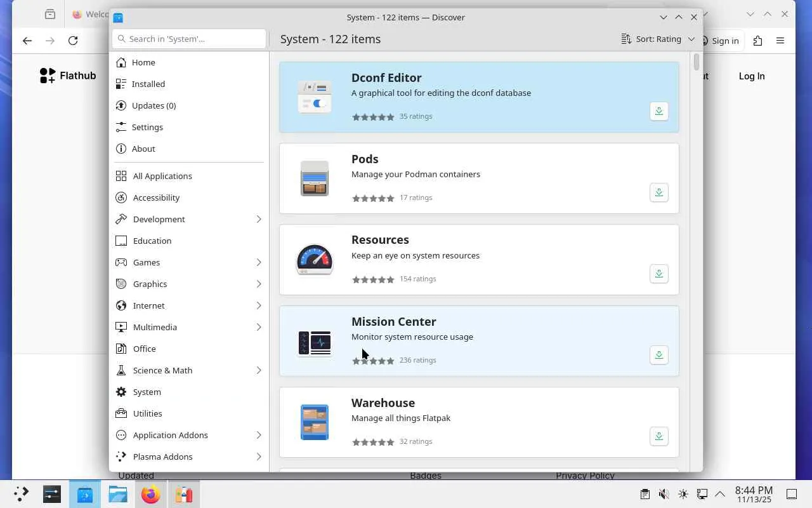Install Dconf Editor using its download button
The height and width of the screenshot is (508, 812).
[659, 111]
